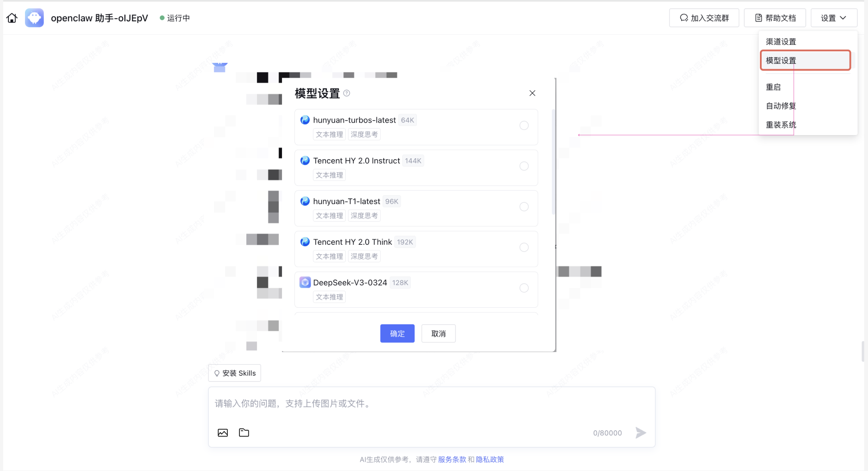Image resolution: width=868 pixels, height=471 pixels.
Task: Open 渠道设置 from the settings menu
Action: coord(781,42)
